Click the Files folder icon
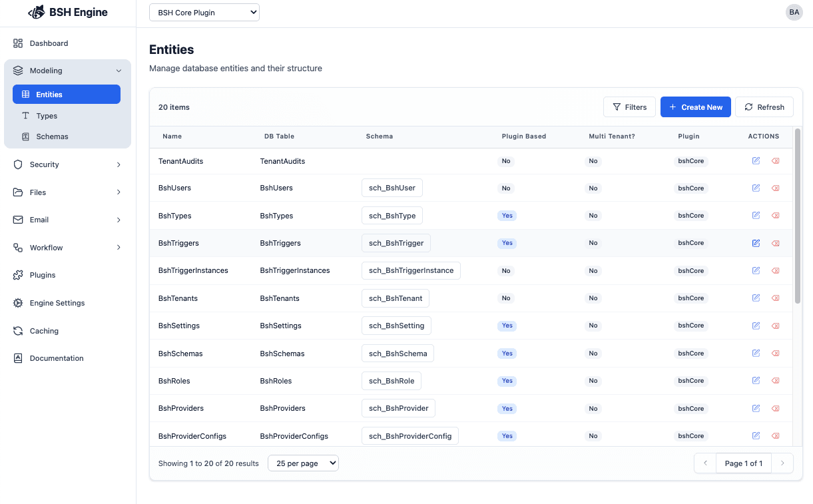 pos(18,192)
